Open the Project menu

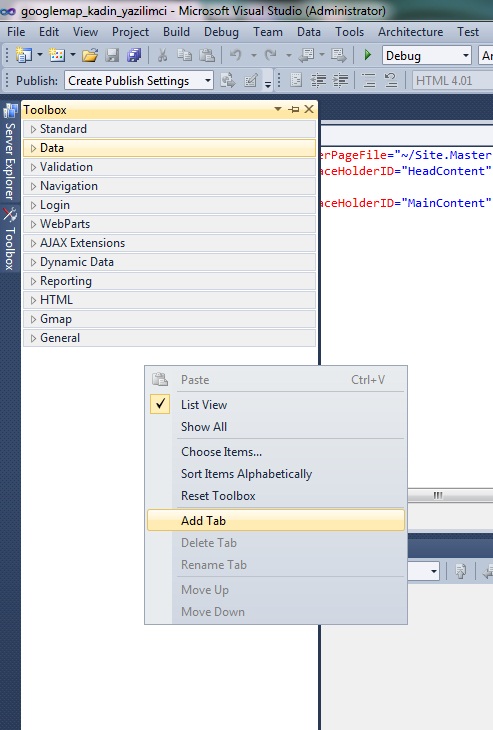coord(130,32)
